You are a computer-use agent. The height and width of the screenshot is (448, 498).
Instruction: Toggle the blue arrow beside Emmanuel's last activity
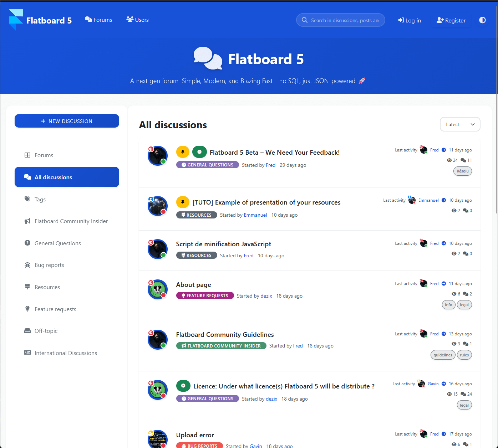tap(444, 200)
